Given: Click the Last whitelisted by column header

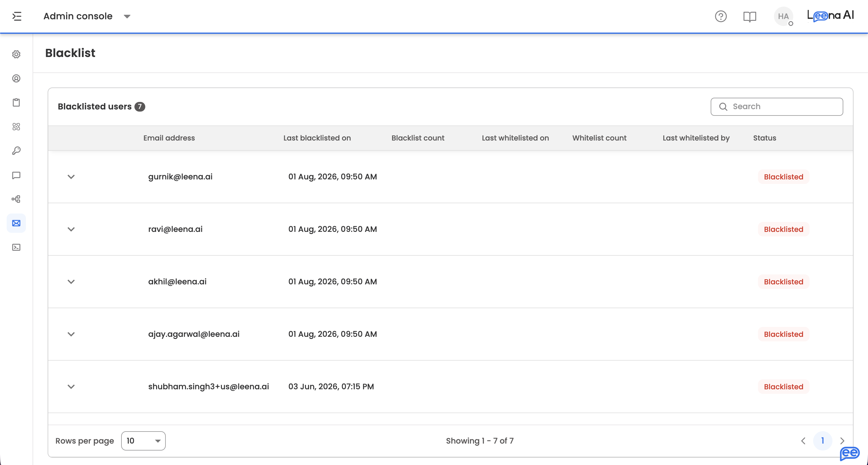Looking at the screenshot, I should tap(696, 138).
